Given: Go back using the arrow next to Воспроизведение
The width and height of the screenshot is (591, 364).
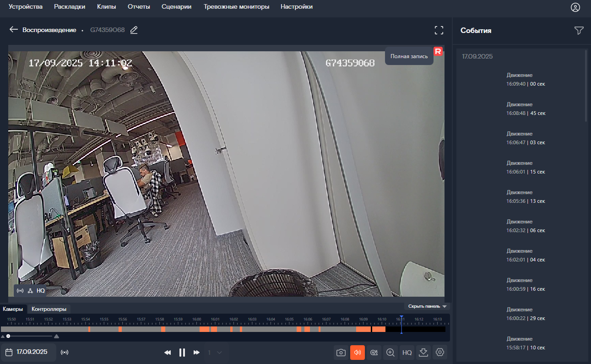Looking at the screenshot, I should [13, 30].
